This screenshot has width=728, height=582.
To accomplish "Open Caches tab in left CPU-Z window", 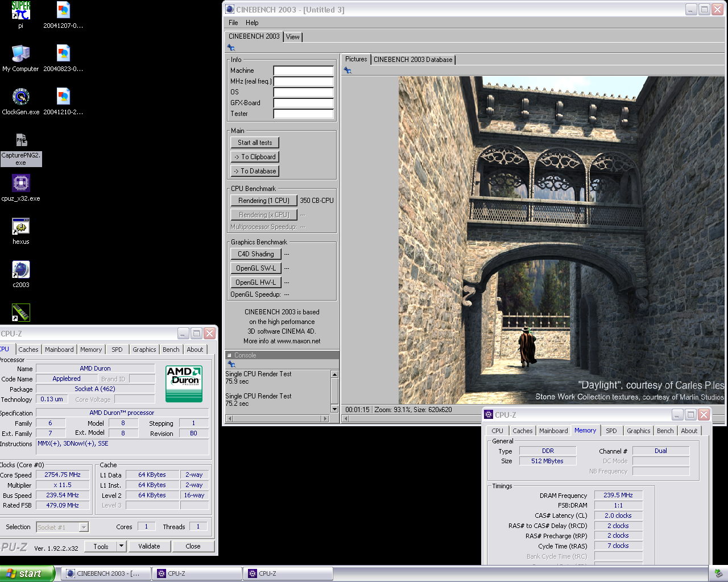I will pyautogui.click(x=28, y=350).
